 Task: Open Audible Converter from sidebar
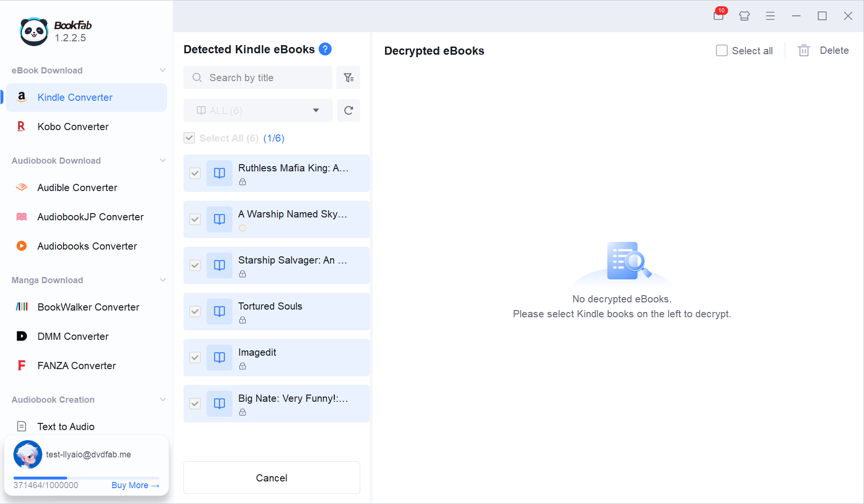(77, 188)
